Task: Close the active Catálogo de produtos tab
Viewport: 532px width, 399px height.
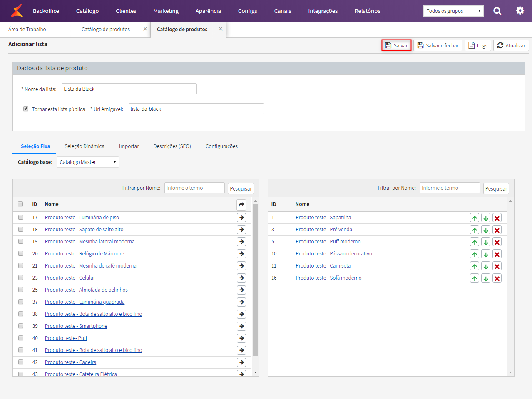Action: tap(221, 29)
